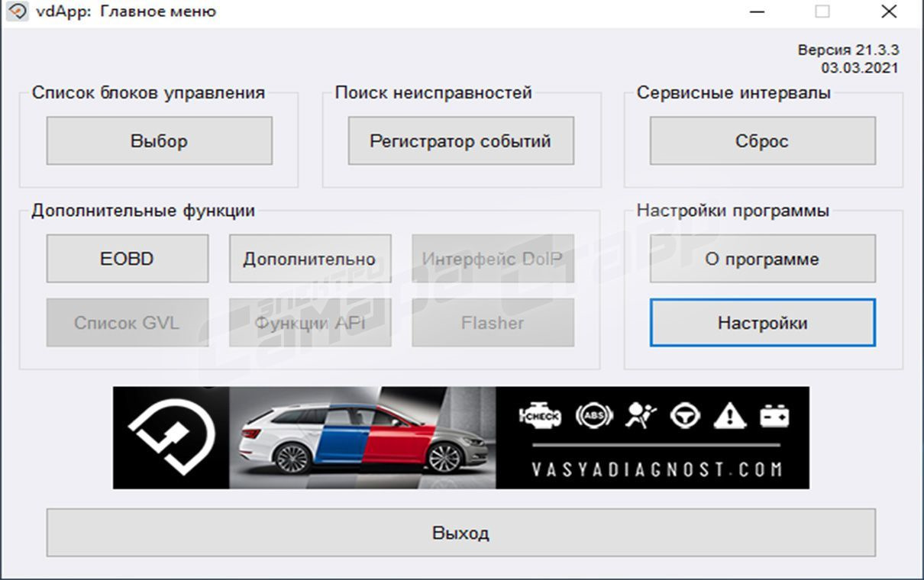Click the steering wheel icon in banner

coord(685,416)
